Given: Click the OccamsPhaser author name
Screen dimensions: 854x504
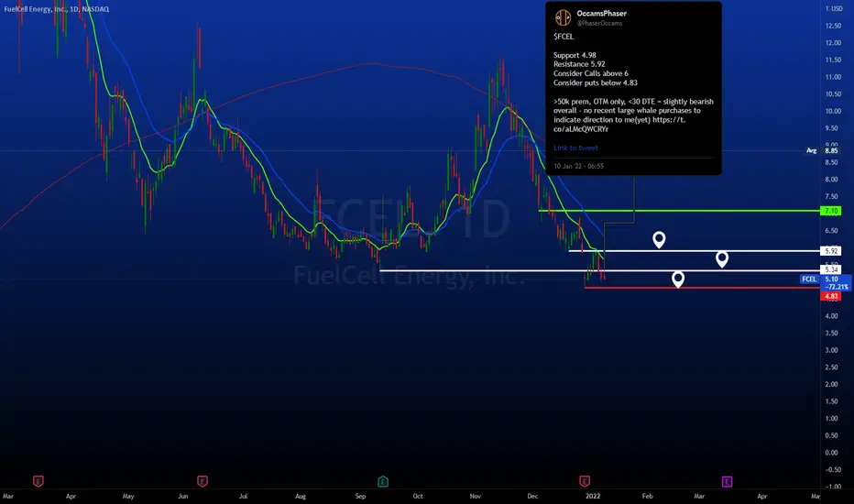Looking at the screenshot, I should [x=601, y=13].
